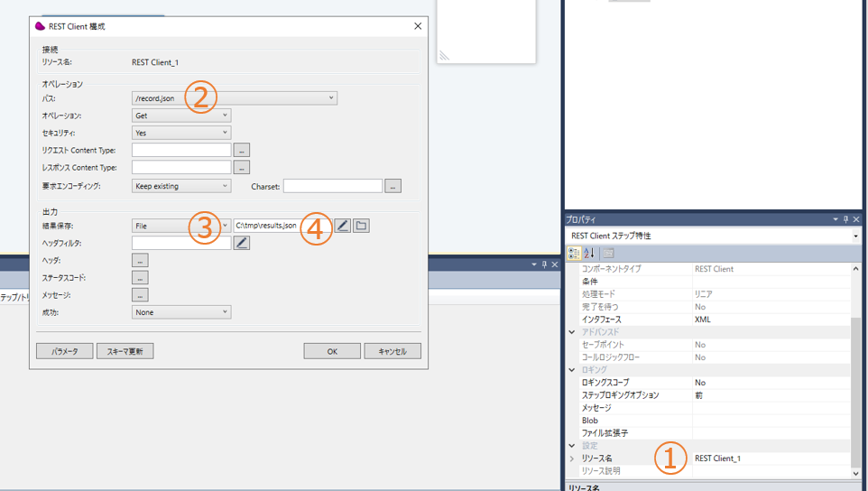
Task: Select alphabetical A-Z sort icon in プロパティ toolbar
Action: [589, 254]
